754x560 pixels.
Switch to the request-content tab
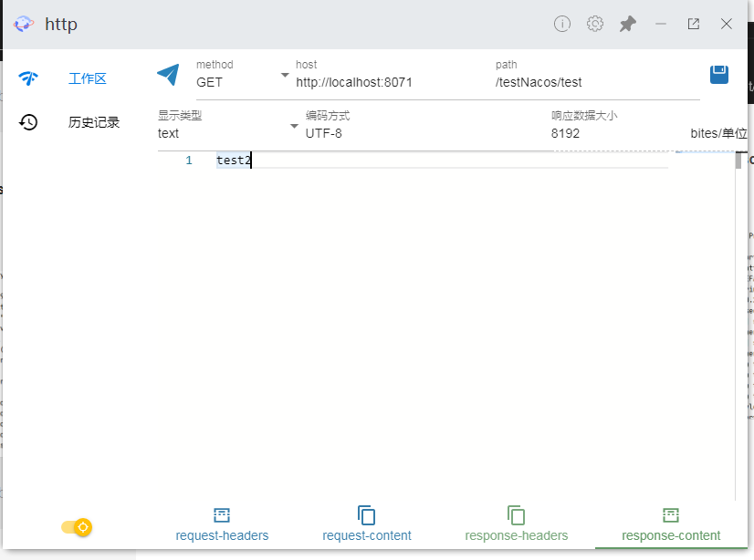pos(366,524)
